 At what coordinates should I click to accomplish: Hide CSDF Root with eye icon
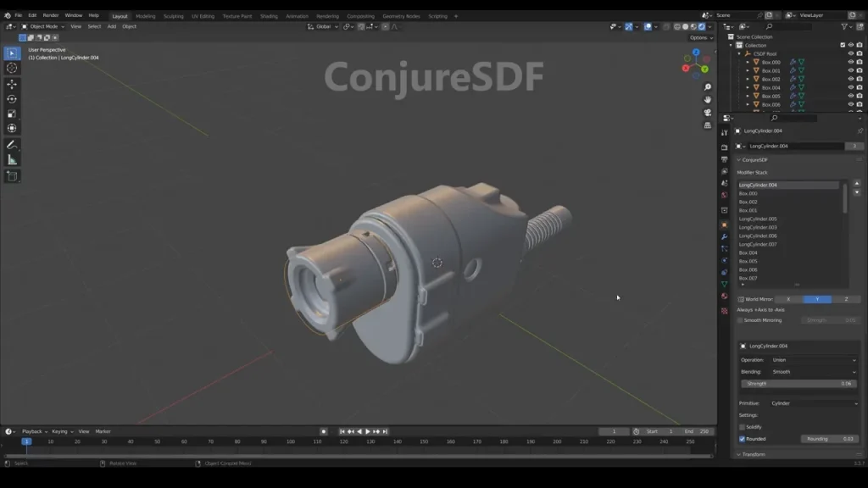click(x=851, y=53)
